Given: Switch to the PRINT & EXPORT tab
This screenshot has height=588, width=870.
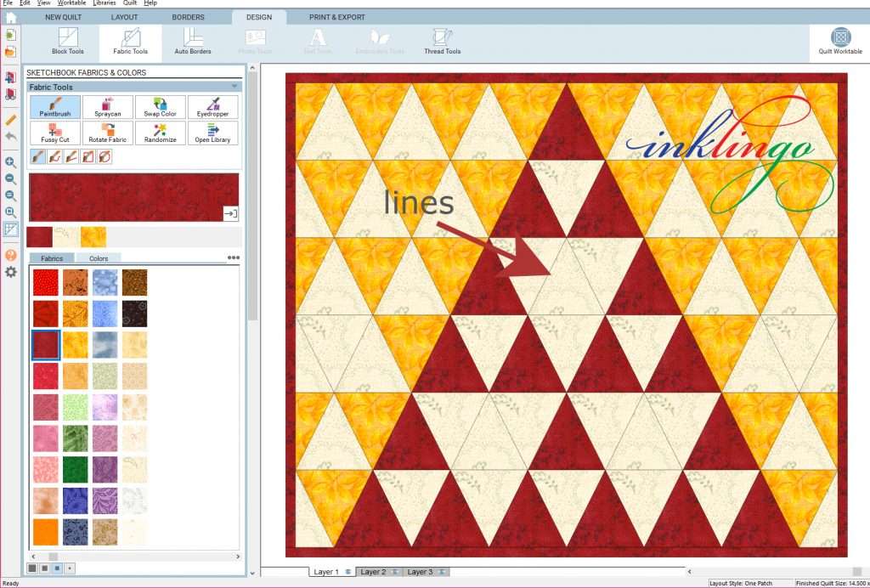Looking at the screenshot, I should pyautogui.click(x=336, y=17).
